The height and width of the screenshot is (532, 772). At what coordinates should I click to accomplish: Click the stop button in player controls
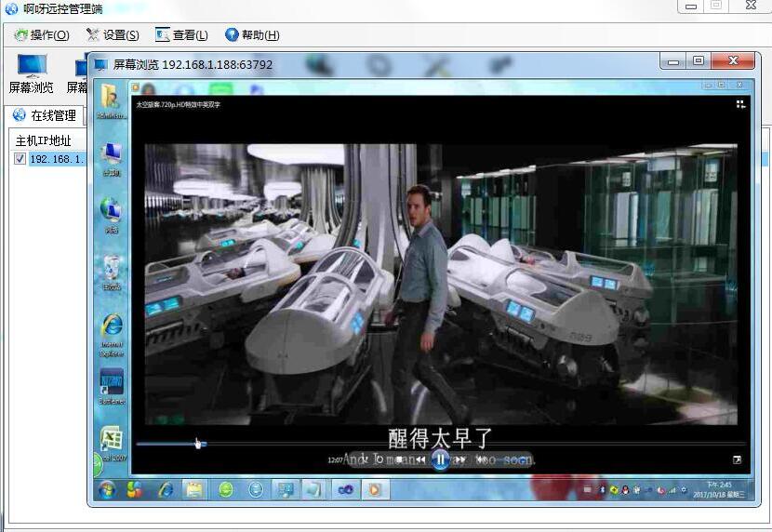click(399, 460)
